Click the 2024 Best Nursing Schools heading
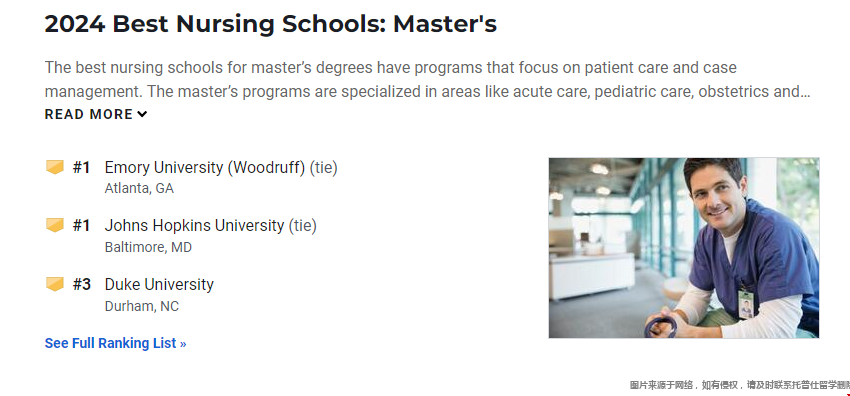850x396 pixels. [271, 24]
